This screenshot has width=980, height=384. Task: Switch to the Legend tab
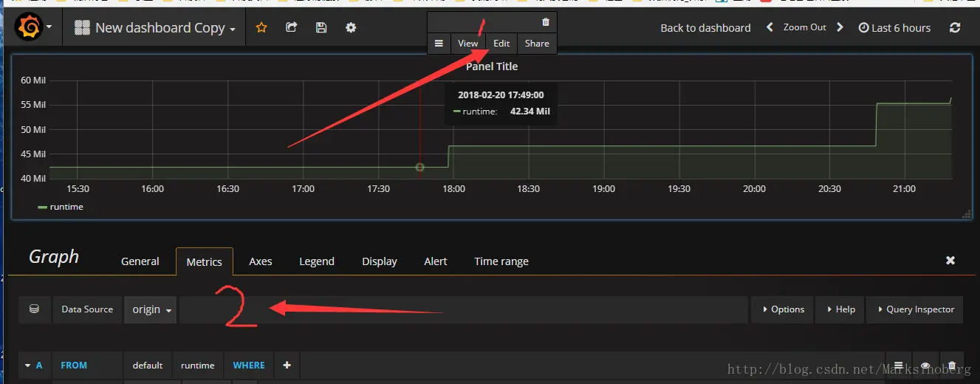317,261
